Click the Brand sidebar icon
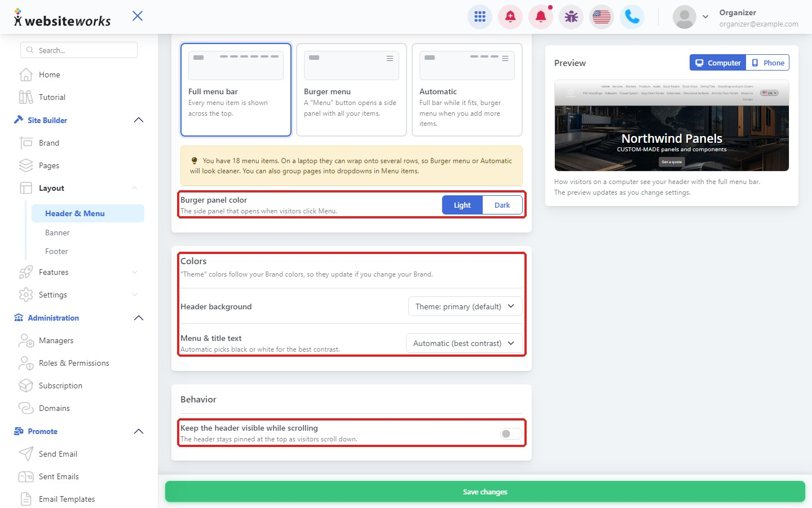The width and height of the screenshot is (812, 508). tap(26, 143)
